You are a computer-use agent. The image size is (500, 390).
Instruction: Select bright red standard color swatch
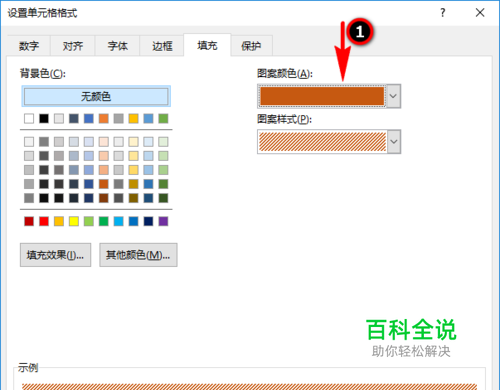click(44, 221)
